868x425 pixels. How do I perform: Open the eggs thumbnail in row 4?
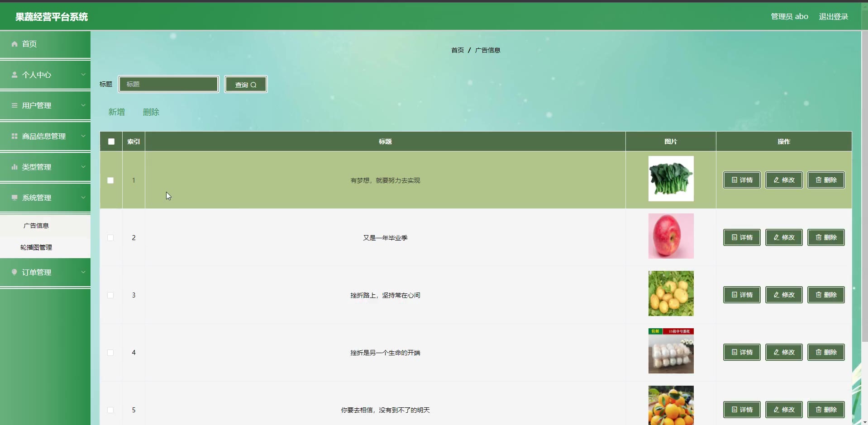click(x=671, y=351)
